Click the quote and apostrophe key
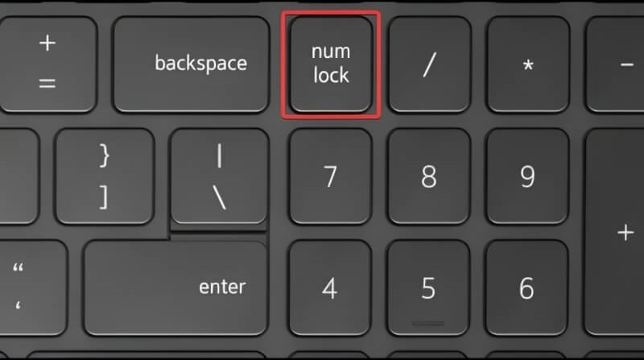Screen dimensions: 644x360 tap(33, 288)
